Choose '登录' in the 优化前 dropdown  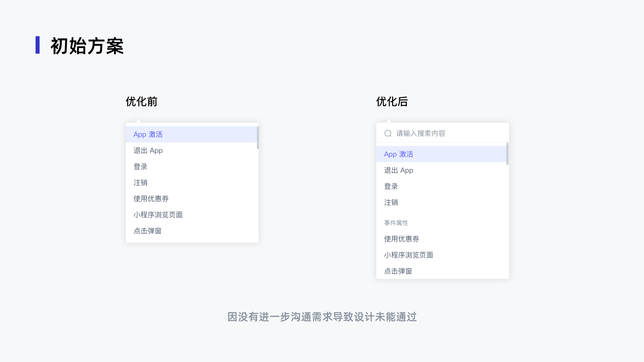pos(141,167)
